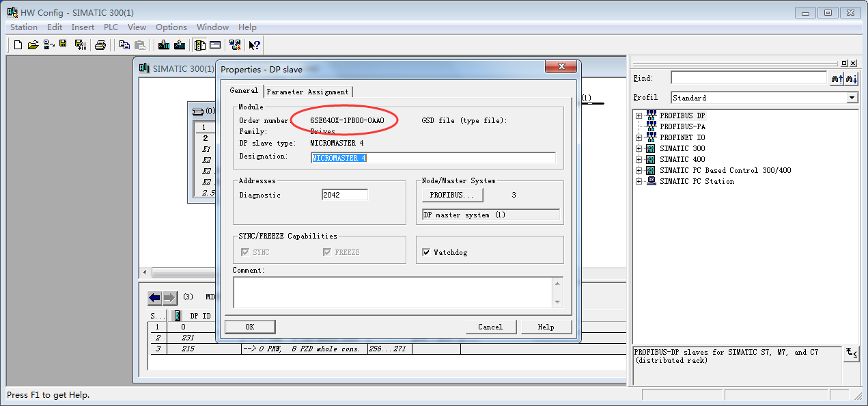Download to module using toolbar icon
868x406 pixels.
point(164,45)
